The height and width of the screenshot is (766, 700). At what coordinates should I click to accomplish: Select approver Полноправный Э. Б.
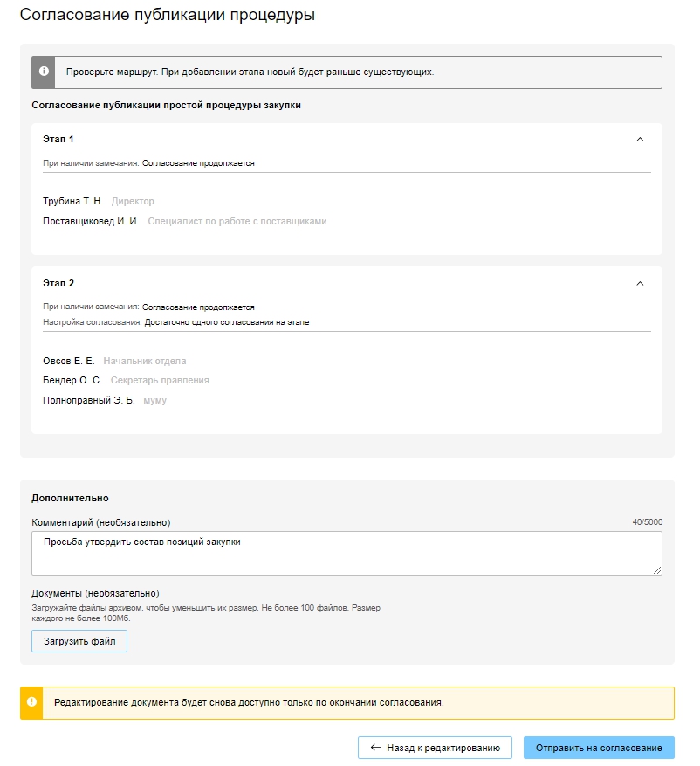point(88,401)
